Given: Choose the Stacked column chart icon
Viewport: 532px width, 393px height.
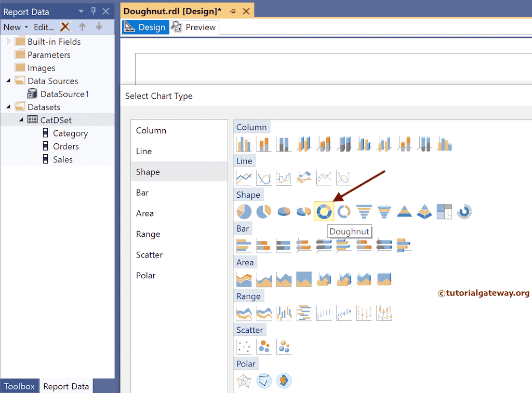Looking at the screenshot, I should coord(264,144).
